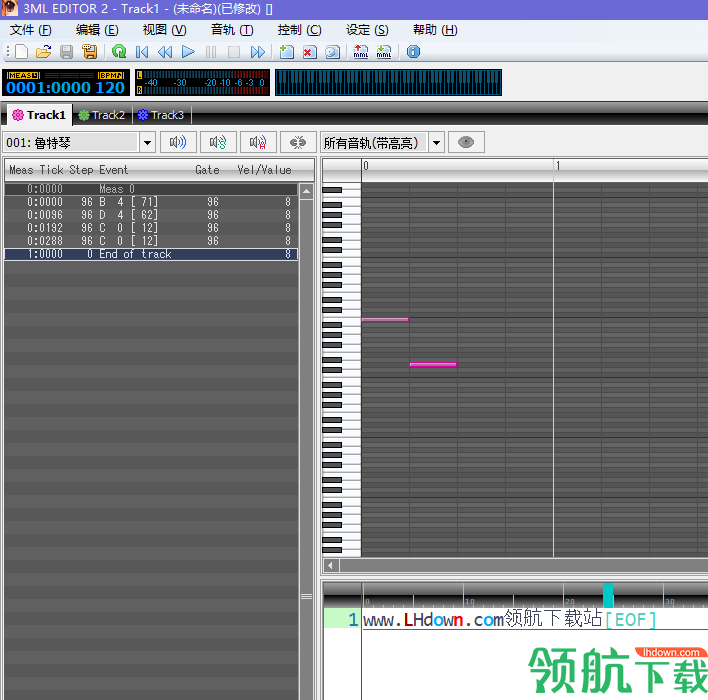Jump to the start with the skip-back icon
The height and width of the screenshot is (700, 708).
pos(142,52)
